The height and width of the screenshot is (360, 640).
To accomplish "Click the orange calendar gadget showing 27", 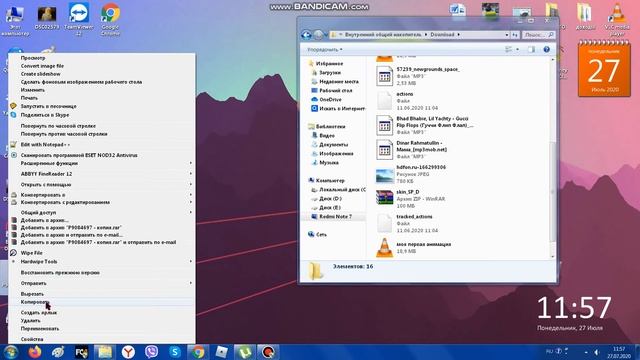I will 604,69.
